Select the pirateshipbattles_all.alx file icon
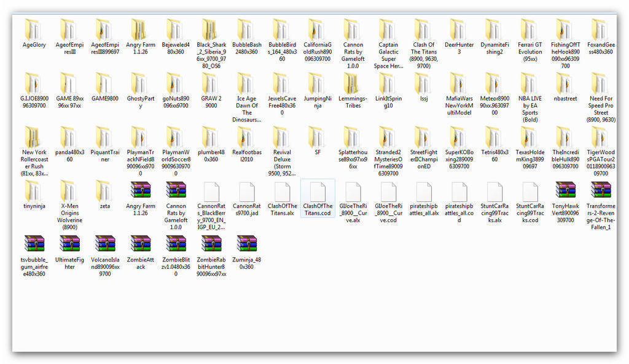Image resolution: width=629 pixels, height=364 pixels. coord(424,192)
